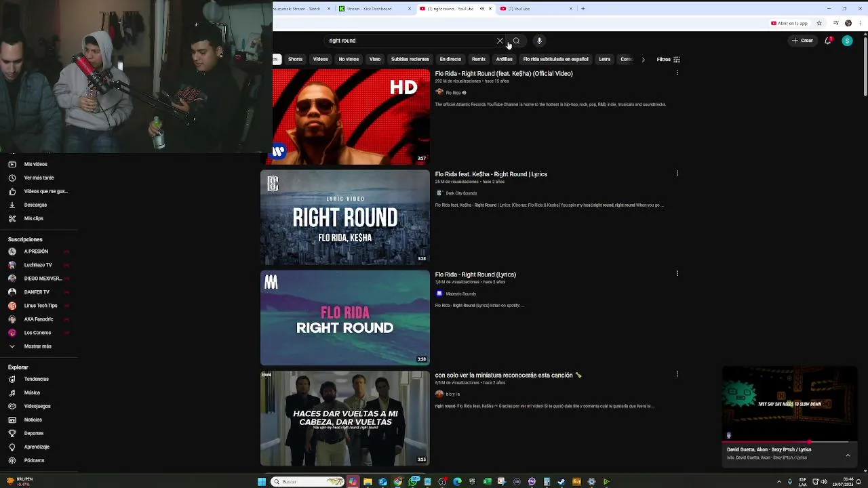Open the options menu for the Flo Rida Official Video
This screenshot has height=488, width=868.
677,73
